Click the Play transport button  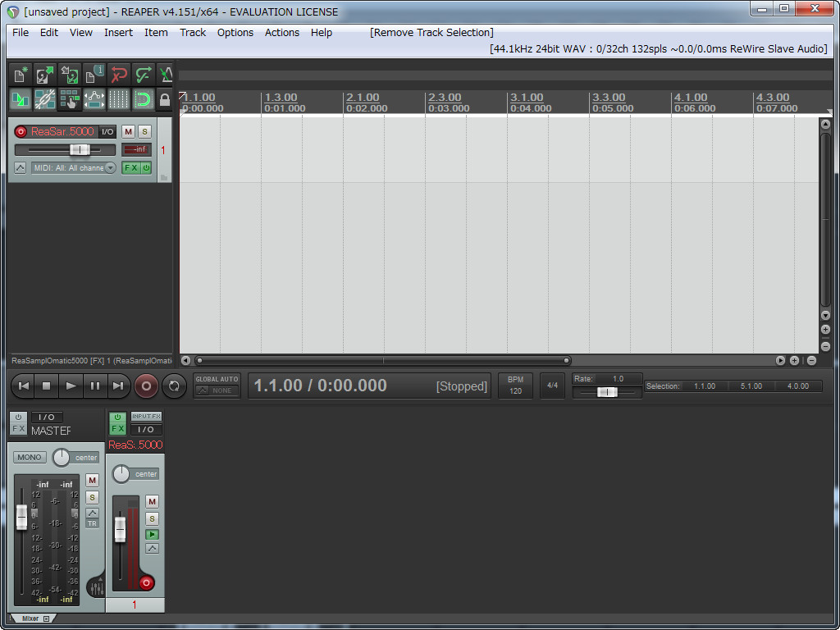pyautogui.click(x=71, y=386)
